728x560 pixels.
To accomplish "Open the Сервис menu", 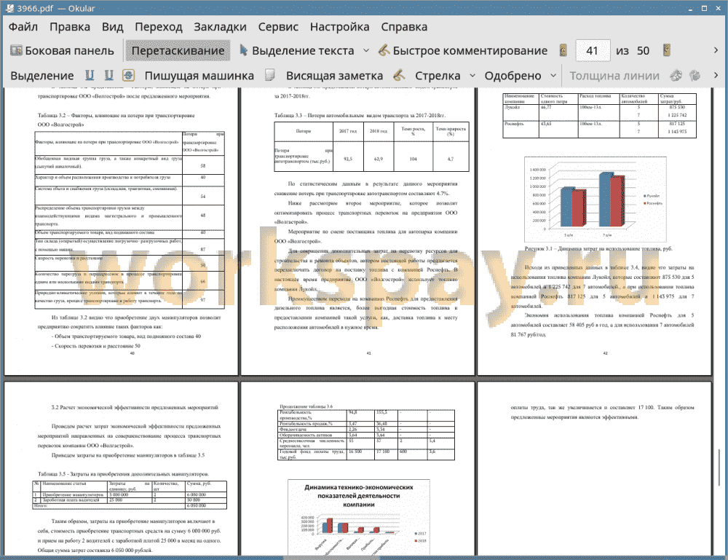I will [278, 27].
